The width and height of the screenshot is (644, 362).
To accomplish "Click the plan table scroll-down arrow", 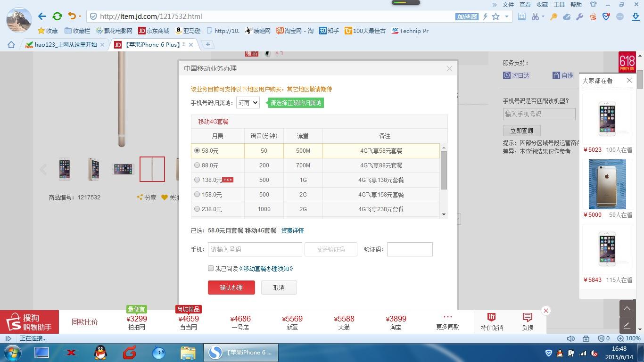I will pyautogui.click(x=444, y=214).
